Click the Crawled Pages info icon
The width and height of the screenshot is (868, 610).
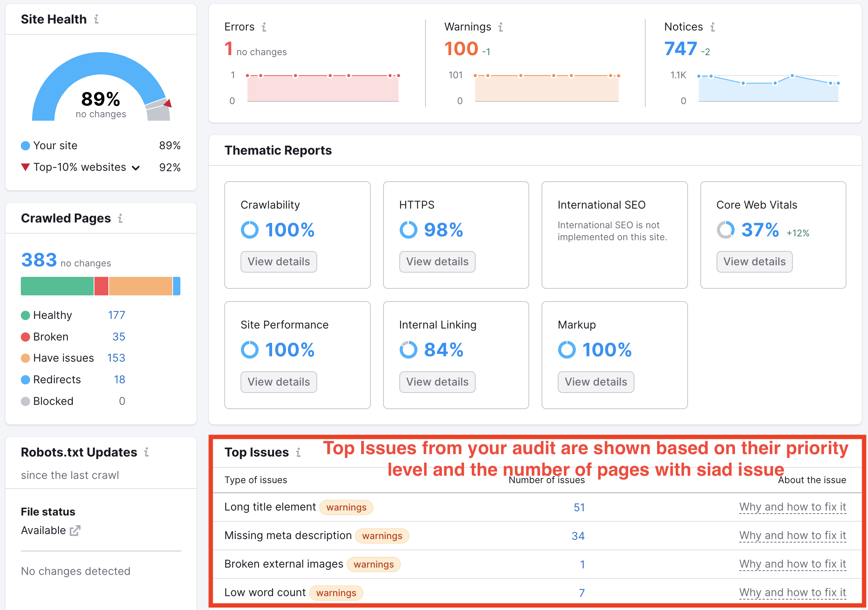point(120,219)
